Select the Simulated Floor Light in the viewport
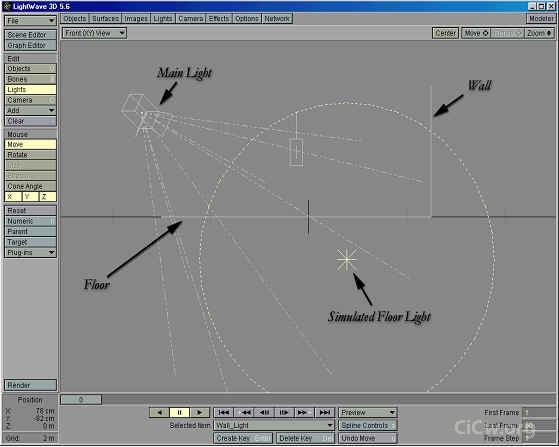The image size is (559, 447). coord(347,260)
